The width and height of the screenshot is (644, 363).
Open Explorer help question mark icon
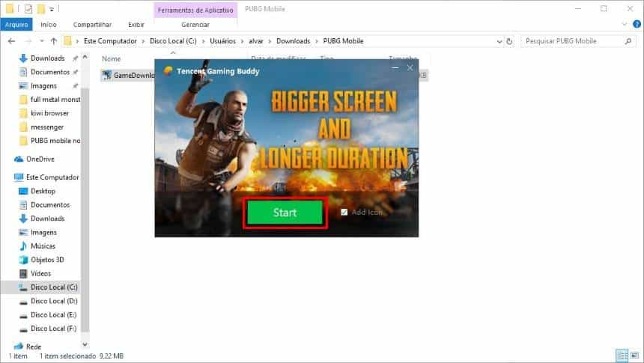tap(637, 24)
